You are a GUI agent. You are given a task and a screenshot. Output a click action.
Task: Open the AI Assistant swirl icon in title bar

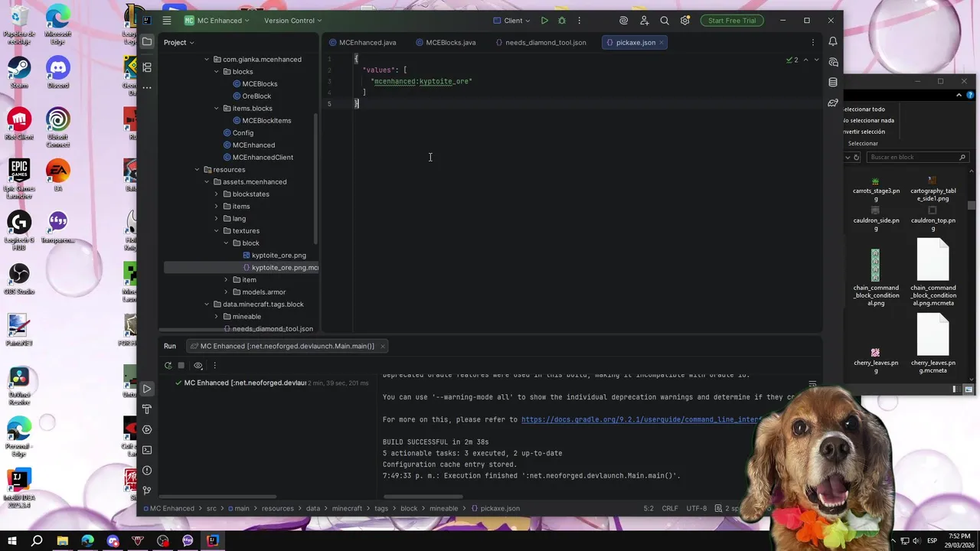(623, 21)
